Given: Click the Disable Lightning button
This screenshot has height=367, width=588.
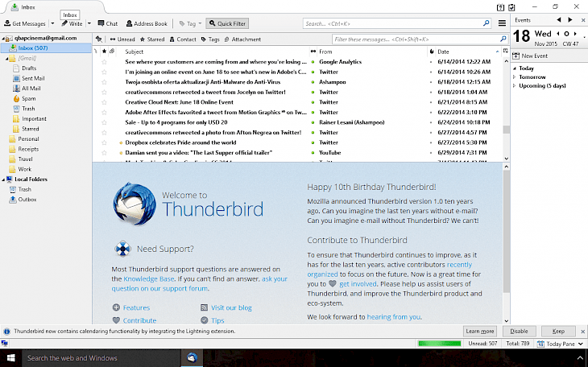Looking at the screenshot, I should tap(519, 332).
